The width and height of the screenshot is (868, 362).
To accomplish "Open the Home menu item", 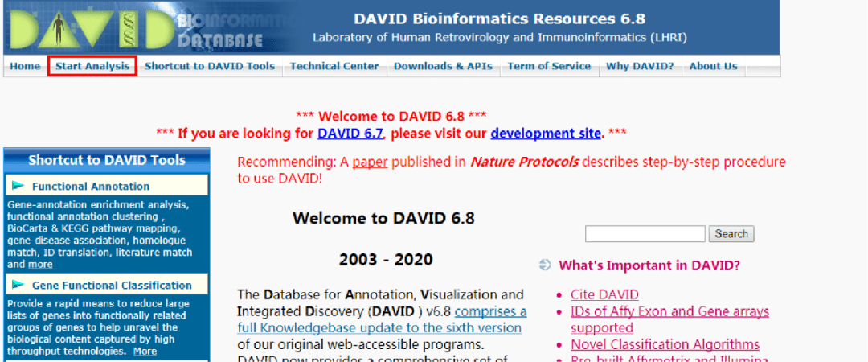I will pos(25,66).
